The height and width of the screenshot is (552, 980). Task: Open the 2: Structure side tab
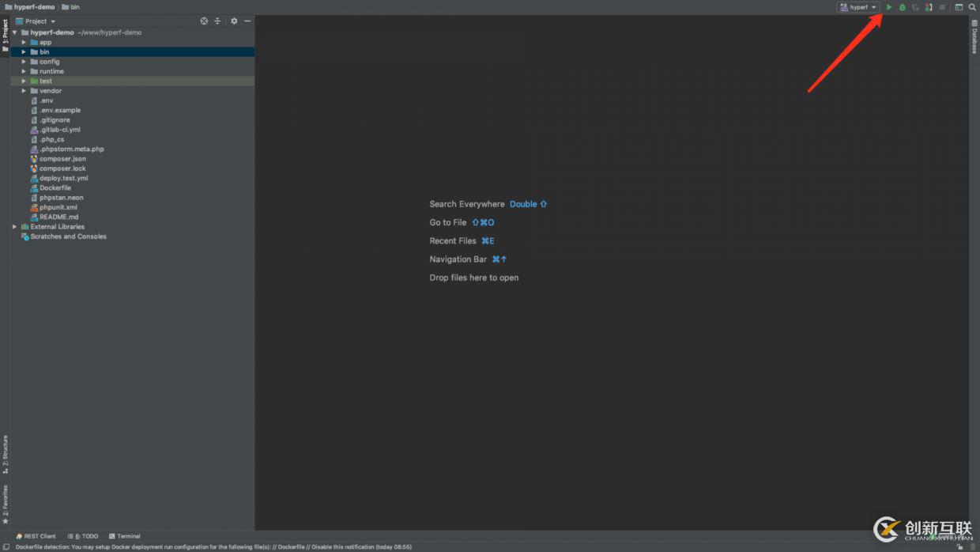[x=5, y=454]
